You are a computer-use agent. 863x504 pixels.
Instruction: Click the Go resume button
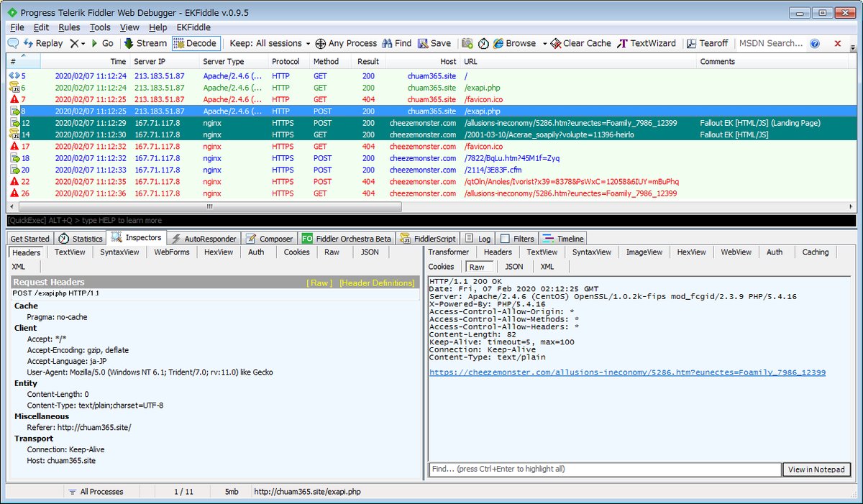[x=102, y=43]
